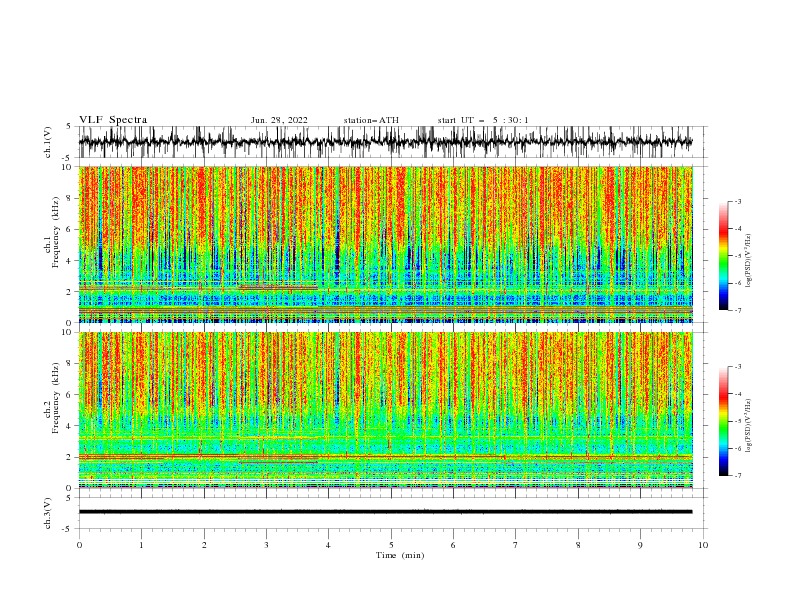This screenshot has height=612, width=792.
Task: Click the time axis tick label "4"
Action: tap(328, 545)
